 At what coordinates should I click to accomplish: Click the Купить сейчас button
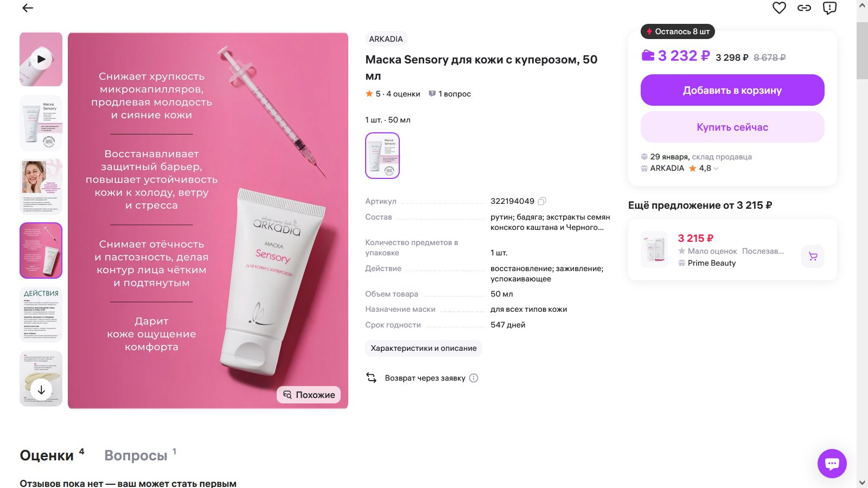tap(732, 127)
